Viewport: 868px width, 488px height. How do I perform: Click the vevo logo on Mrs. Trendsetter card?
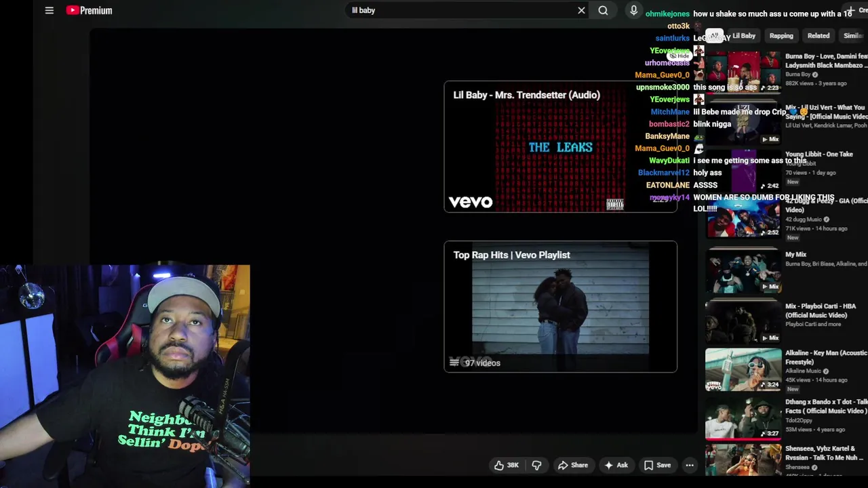pos(471,202)
